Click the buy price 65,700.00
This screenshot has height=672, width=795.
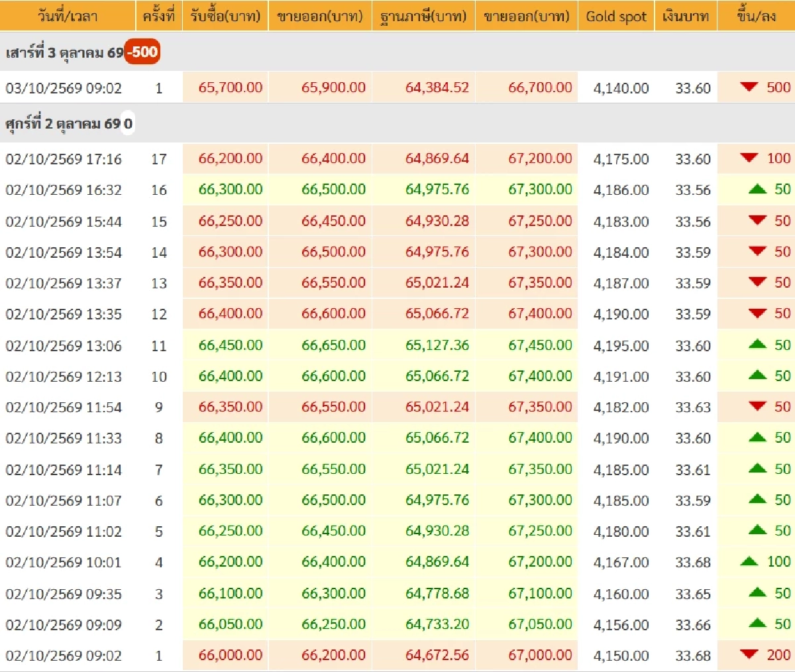coord(231,87)
